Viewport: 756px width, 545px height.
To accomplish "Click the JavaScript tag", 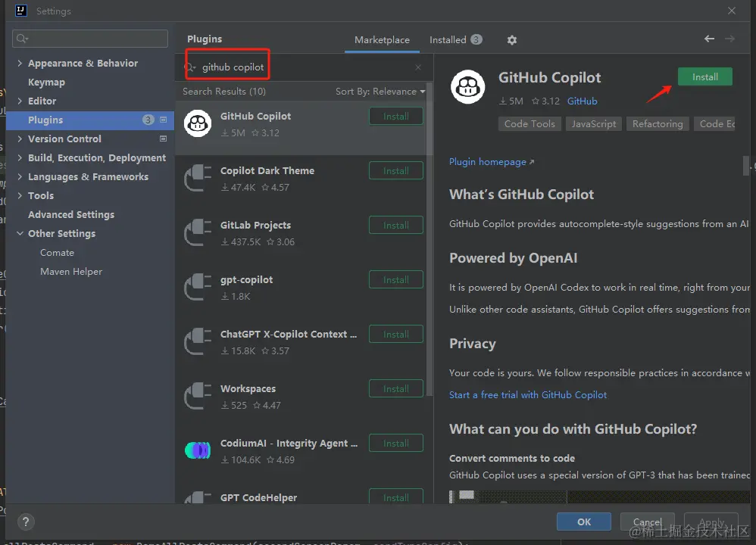I will [594, 124].
